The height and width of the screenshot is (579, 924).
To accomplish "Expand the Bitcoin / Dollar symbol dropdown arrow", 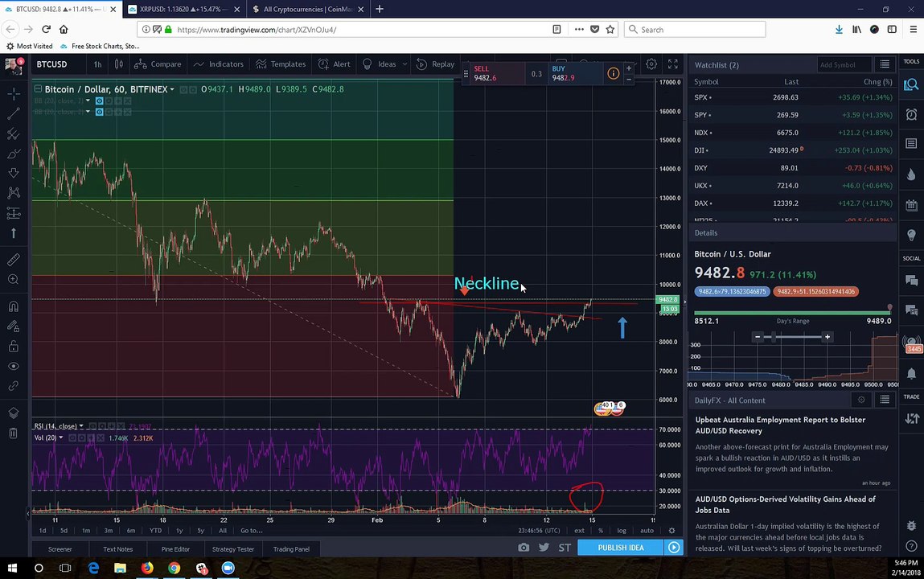I will click(172, 89).
